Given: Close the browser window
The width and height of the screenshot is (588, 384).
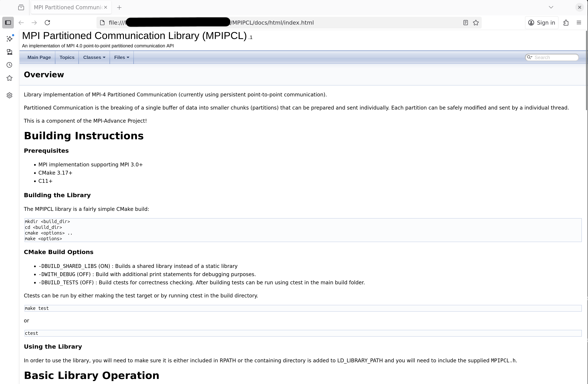Looking at the screenshot, I should coord(580,7).
